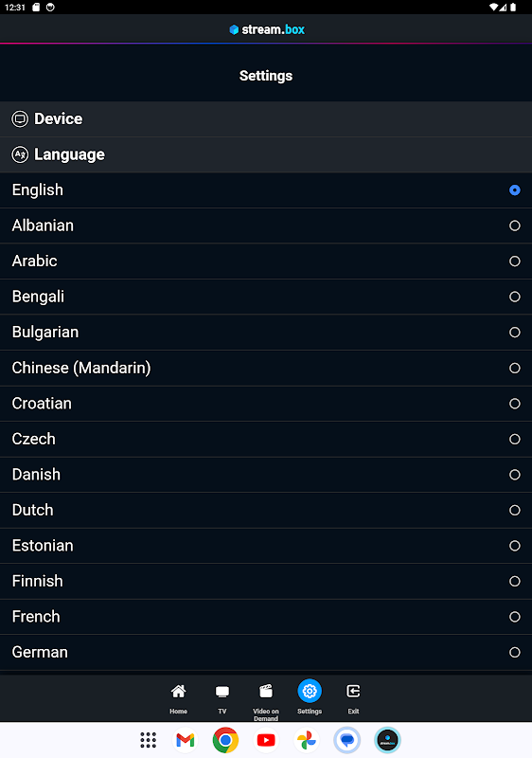This screenshot has height=758, width=532.
Task: Tap the Exit icon
Action: point(353,692)
